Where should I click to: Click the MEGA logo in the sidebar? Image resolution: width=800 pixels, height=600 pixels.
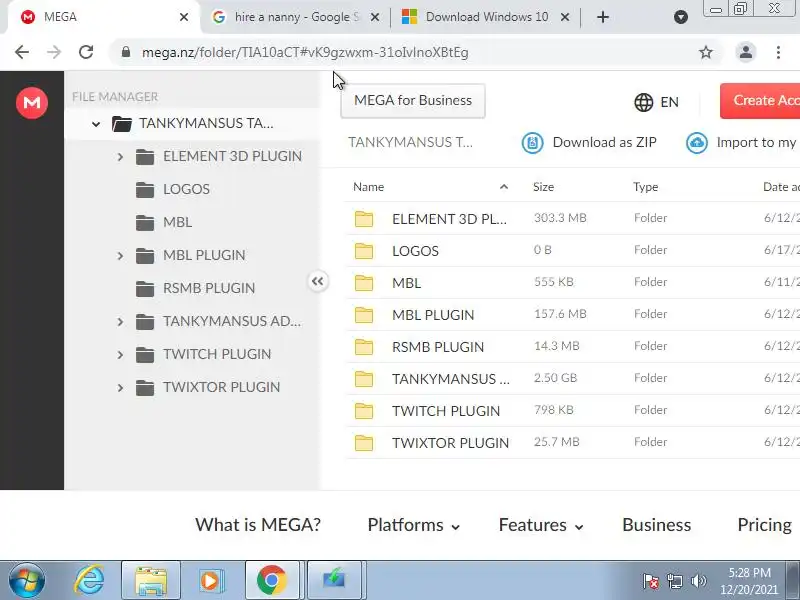[32, 103]
